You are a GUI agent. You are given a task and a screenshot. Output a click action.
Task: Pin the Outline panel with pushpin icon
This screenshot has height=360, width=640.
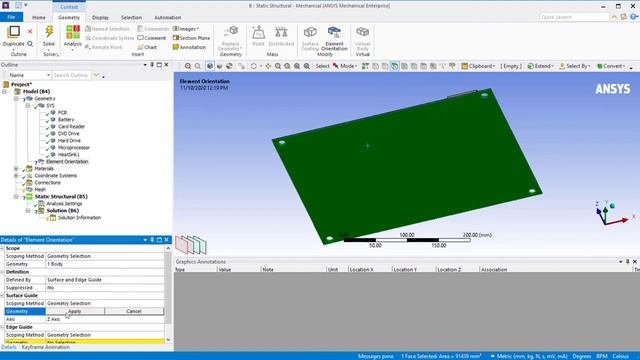point(152,65)
